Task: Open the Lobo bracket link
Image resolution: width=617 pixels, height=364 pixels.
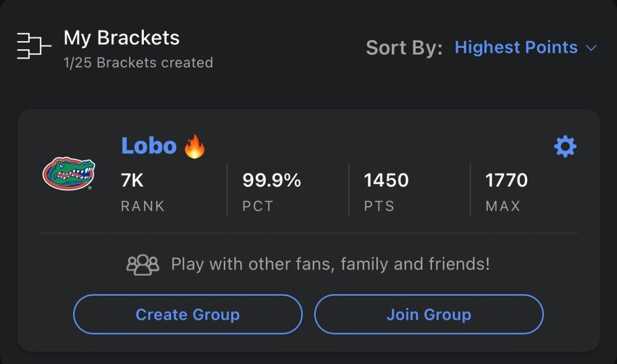Action: point(149,146)
